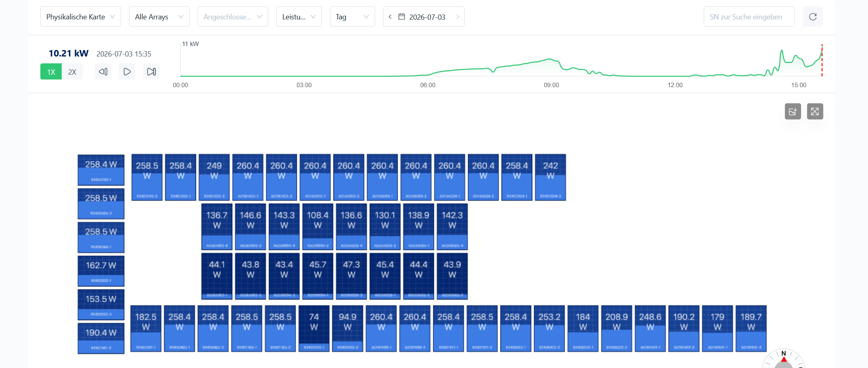The width and height of the screenshot is (868, 368).
Task: Click the north compass indicator
Action: coord(784,359)
